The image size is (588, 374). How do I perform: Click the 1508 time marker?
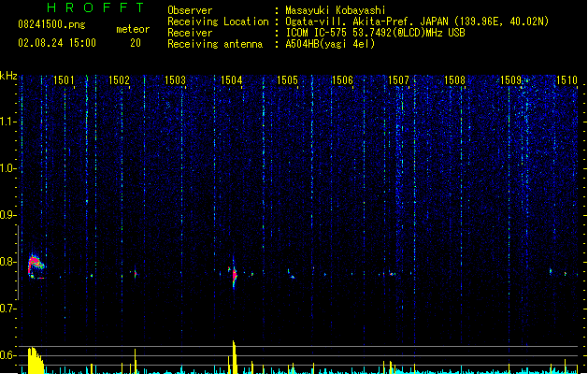coord(454,80)
